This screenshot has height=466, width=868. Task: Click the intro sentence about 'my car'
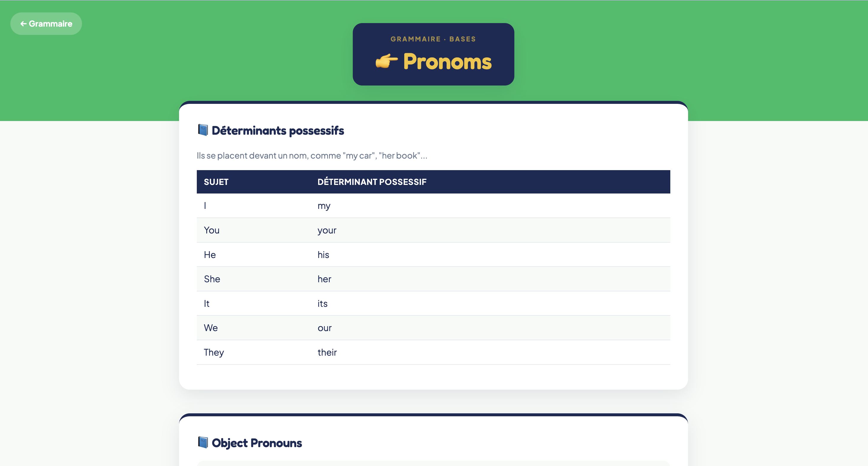point(312,156)
